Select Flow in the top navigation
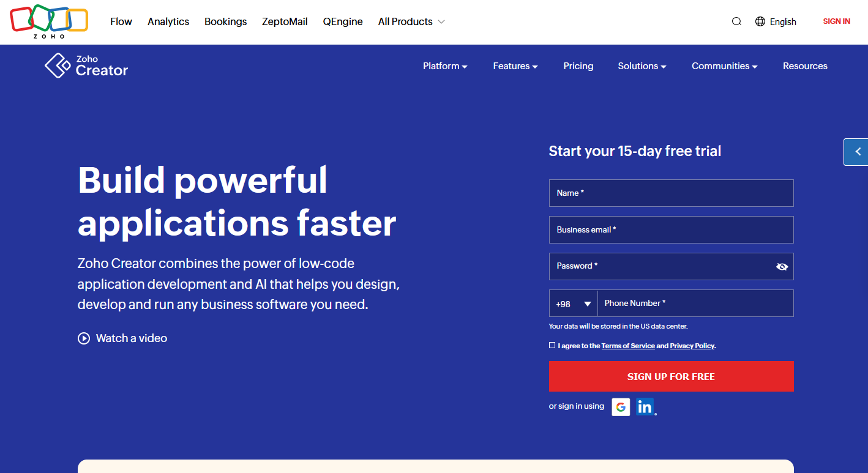Screen dimensions: 868x473 pyautogui.click(x=121, y=21)
